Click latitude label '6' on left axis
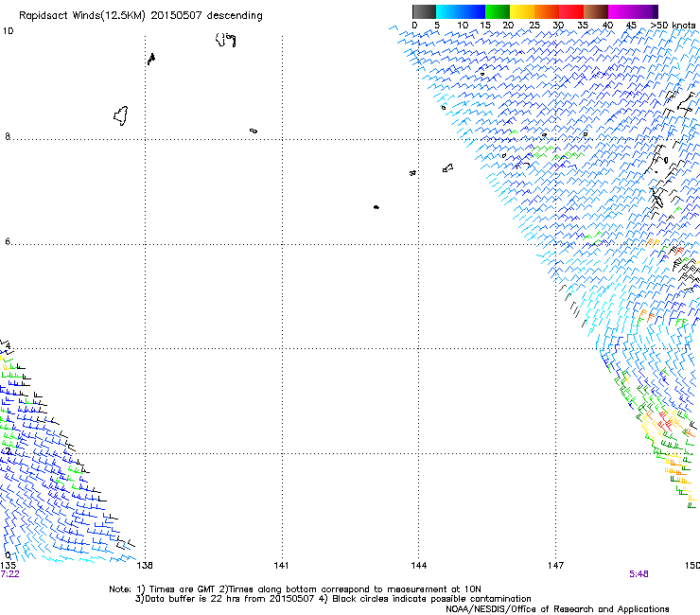The image size is (700, 615). click(8, 241)
